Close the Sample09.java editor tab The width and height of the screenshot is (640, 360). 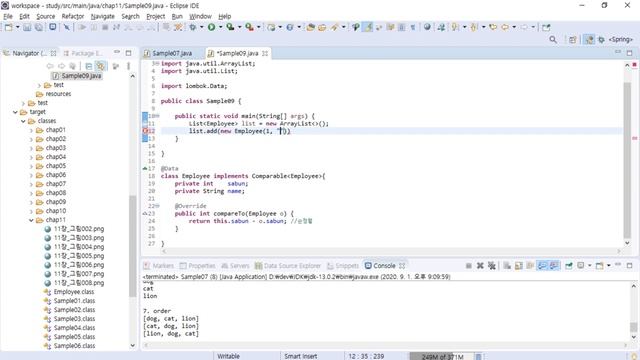tap(265, 53)
